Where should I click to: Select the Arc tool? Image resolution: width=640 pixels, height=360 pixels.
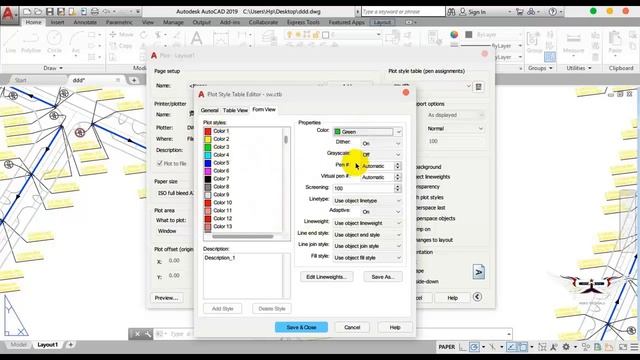coord(76,42)
